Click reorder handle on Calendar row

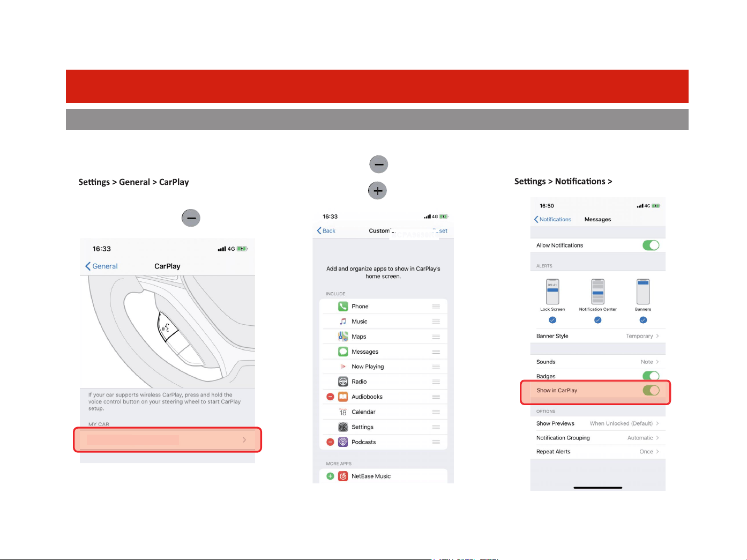[x=436, y=412]
